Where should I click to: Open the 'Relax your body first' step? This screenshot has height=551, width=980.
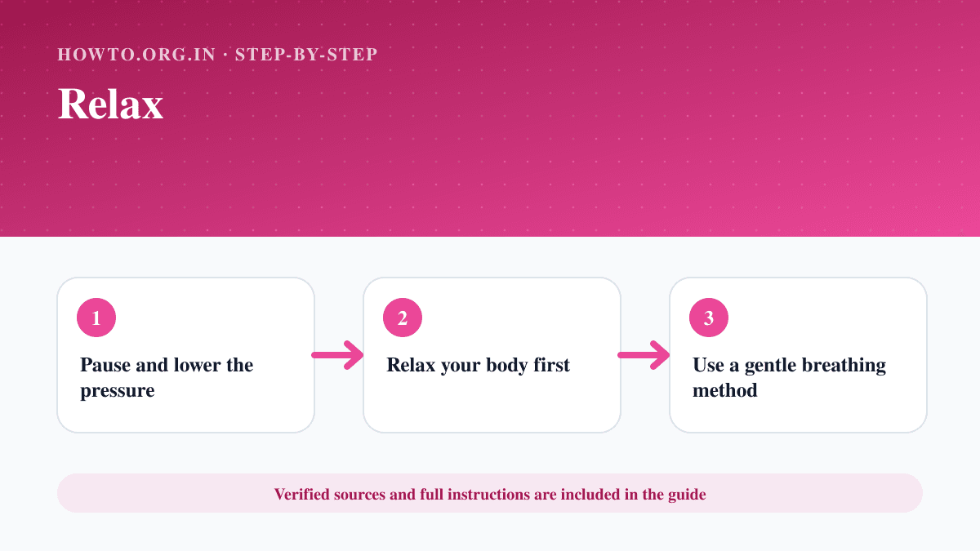(x=492, y=355)
